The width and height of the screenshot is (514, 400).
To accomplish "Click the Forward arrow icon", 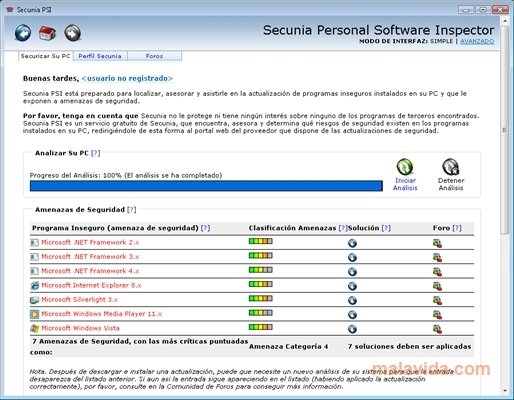I will tap(72, 33).
